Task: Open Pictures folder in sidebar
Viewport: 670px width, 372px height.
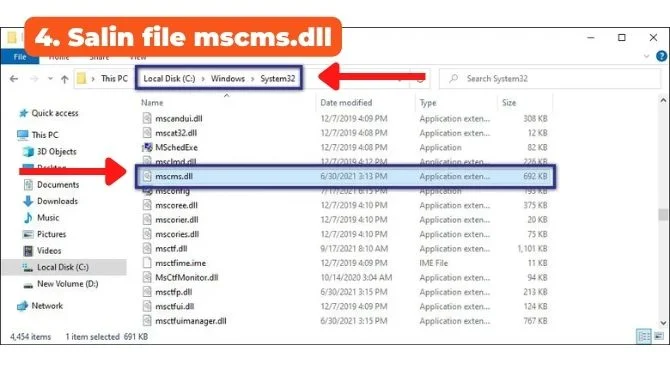Action: click(x=51, y=234)
